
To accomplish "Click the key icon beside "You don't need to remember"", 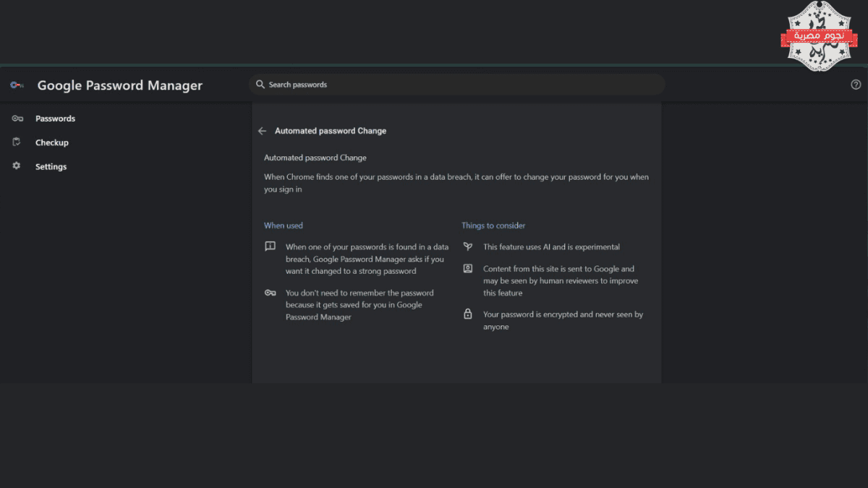I will 271,293.
